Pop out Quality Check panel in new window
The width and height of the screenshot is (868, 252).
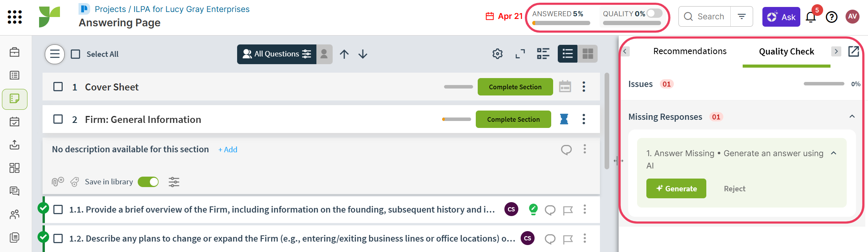tap(854, 51)
